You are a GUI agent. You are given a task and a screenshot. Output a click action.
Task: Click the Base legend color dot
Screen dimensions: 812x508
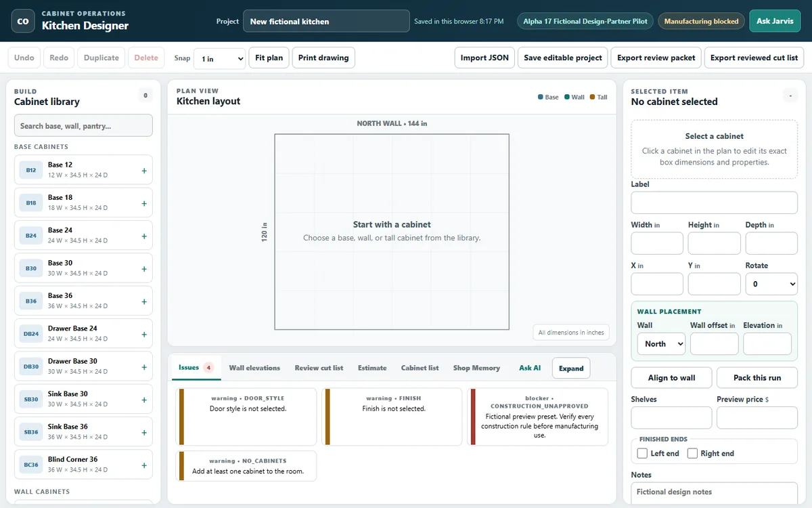point(541,98)
